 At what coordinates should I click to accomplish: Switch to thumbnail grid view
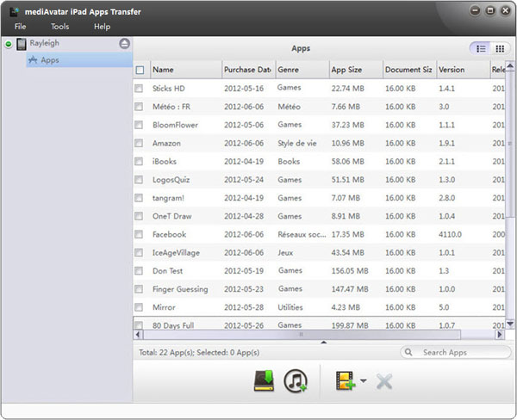click(x=500, y=49)
